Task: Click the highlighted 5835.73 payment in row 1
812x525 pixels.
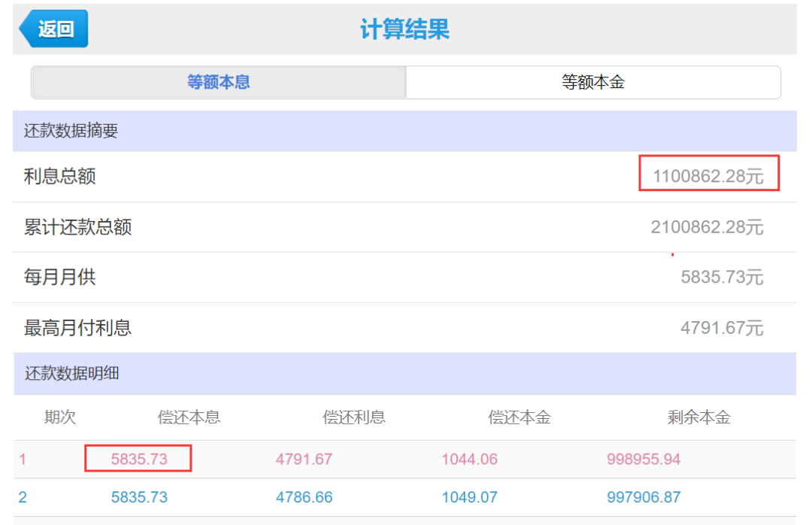Action: point(138,458)
